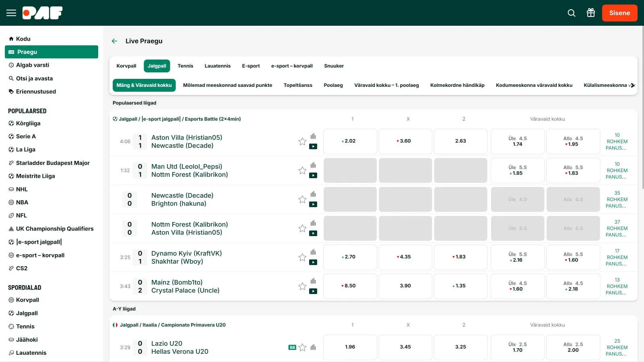Viewport: 644px width, 362px height.
Task: Play live stream for Dynamo Kyiv match
Action: click(x=313, y=262)
